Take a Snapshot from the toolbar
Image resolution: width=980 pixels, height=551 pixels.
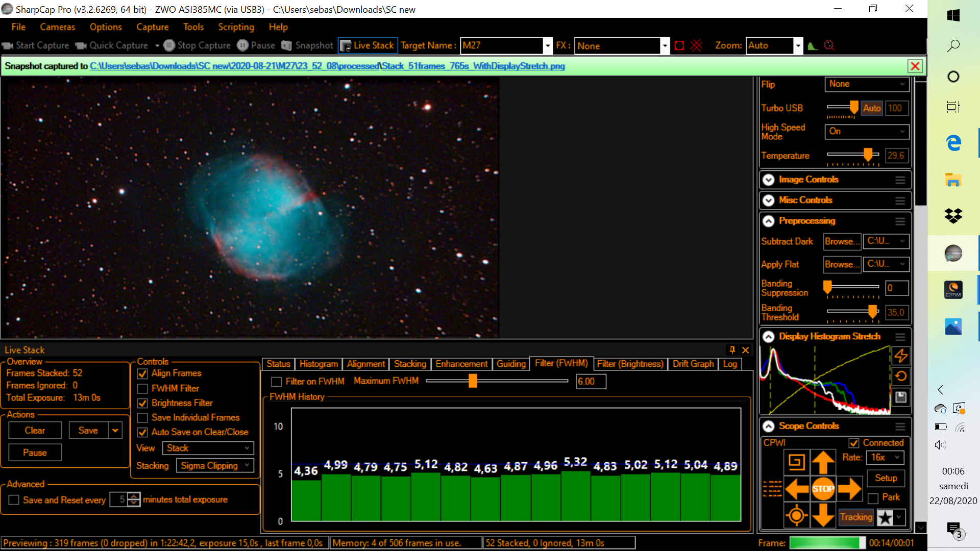coord(307,45)
